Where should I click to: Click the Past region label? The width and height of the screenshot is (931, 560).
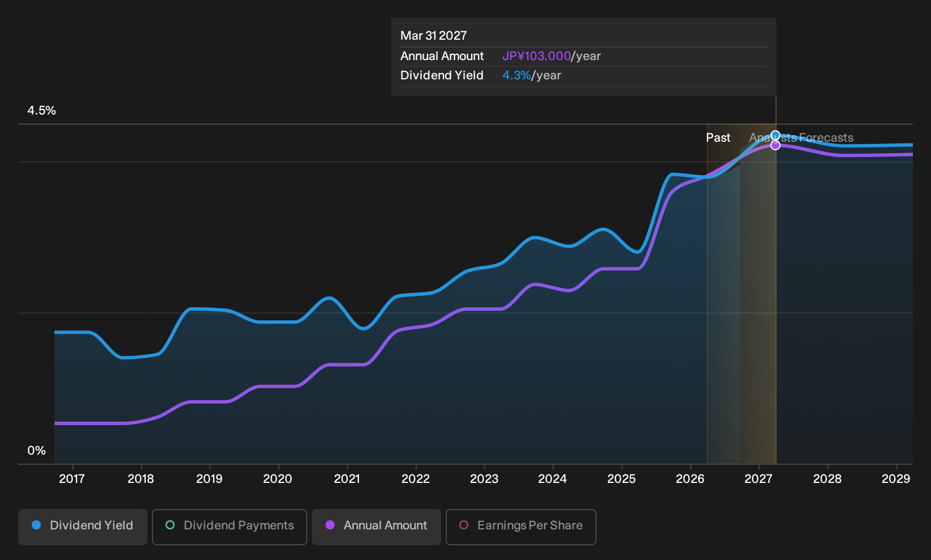tap(718, 138)
